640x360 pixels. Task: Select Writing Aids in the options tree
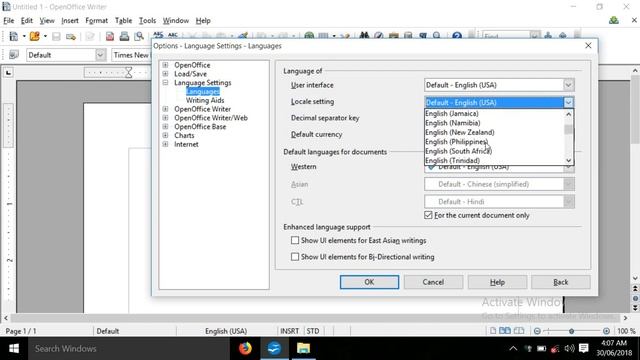[x=205, y=100]
